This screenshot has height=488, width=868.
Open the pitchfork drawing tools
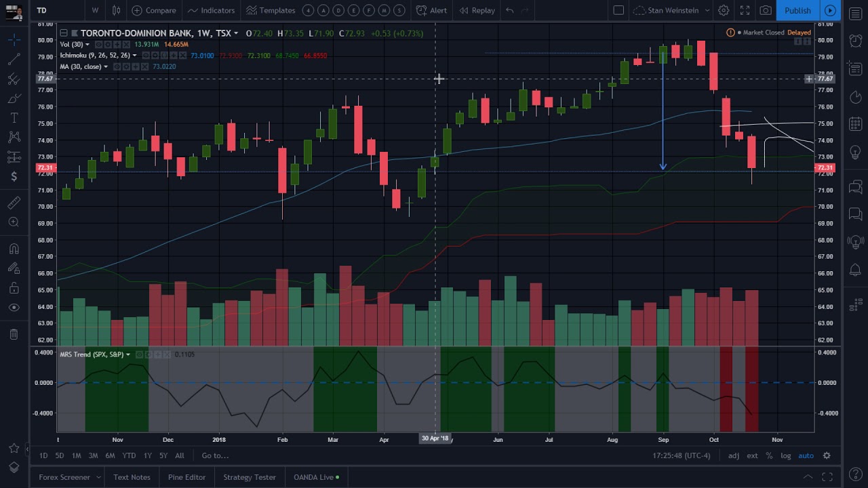pyautogui.click(x=14, y=79)
